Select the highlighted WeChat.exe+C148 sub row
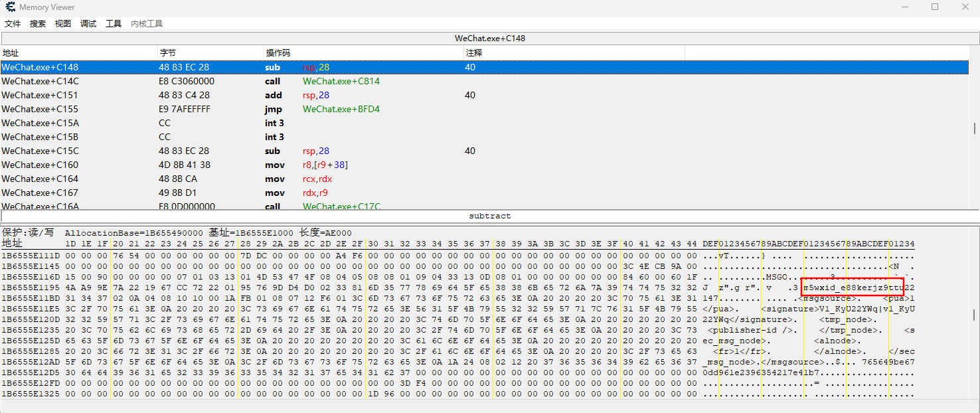980x413 pixels. click(485, 67)
